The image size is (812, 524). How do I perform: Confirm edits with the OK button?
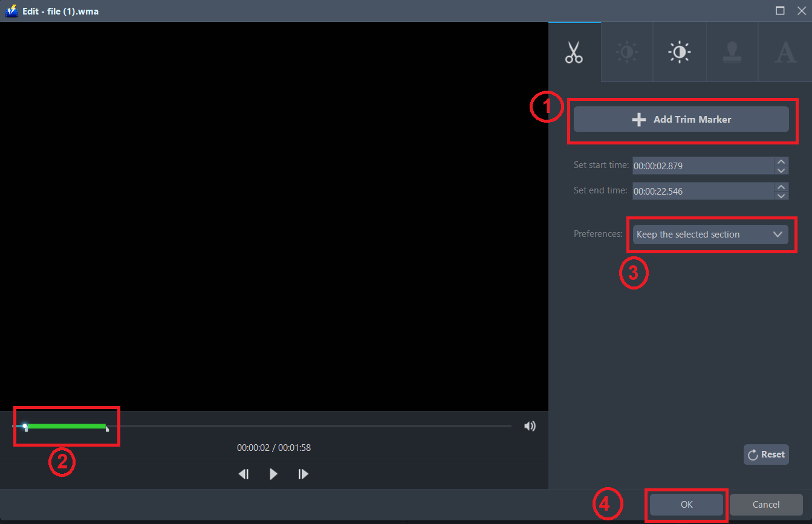click(x=686, y=505)
